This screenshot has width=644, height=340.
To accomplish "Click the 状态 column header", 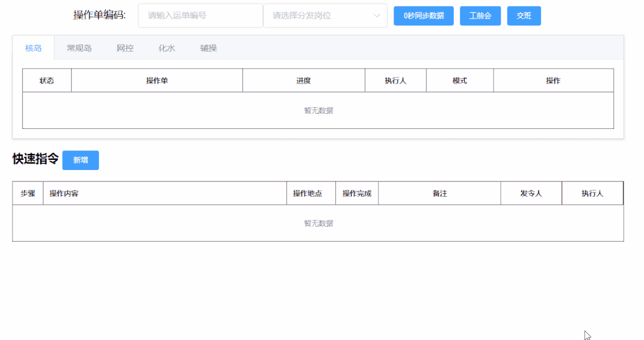I will [47, 81].
